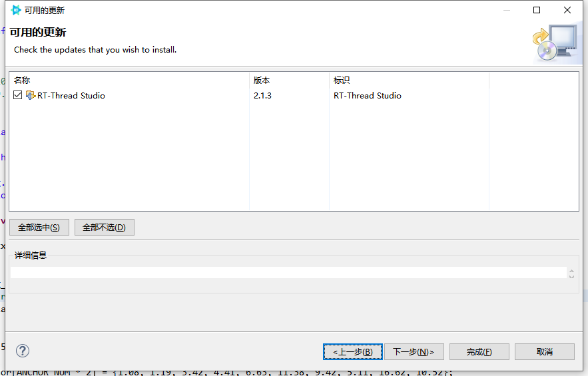Cancel the dialog with 取消
Screen dimensions: 588x376
(x=545, y=351)
